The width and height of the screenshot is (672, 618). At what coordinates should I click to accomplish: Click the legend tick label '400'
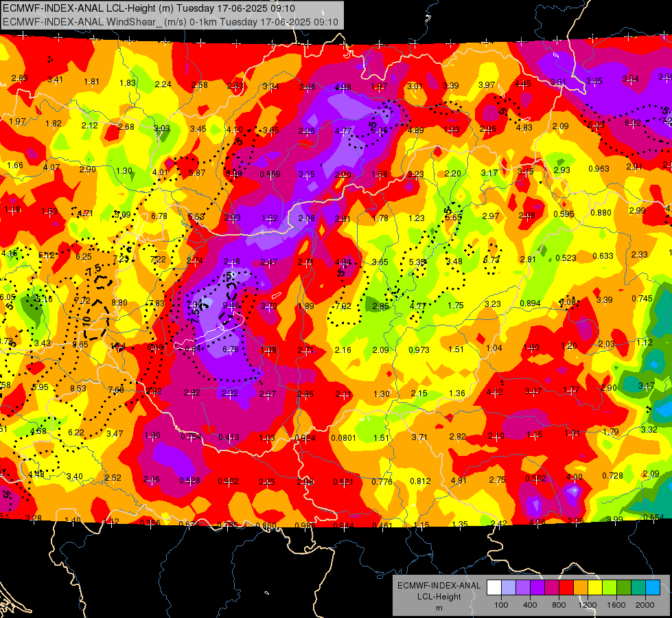(530, 605)
